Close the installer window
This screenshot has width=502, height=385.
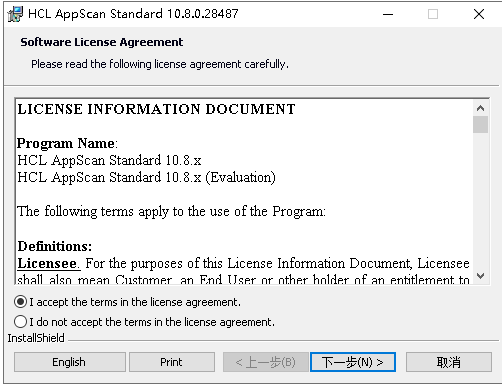(x=479, y=14)
